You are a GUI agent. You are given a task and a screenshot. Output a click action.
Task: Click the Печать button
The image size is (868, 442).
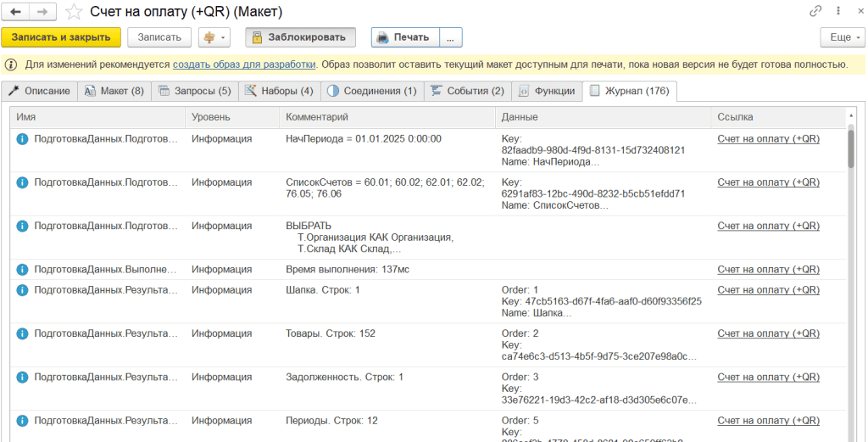tap(405, 37)
